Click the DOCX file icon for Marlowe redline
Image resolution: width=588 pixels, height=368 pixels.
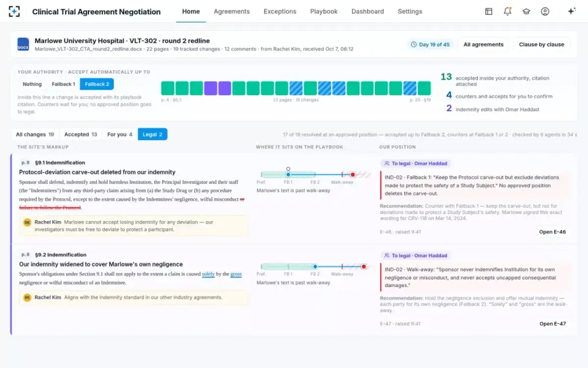(23, 44)
